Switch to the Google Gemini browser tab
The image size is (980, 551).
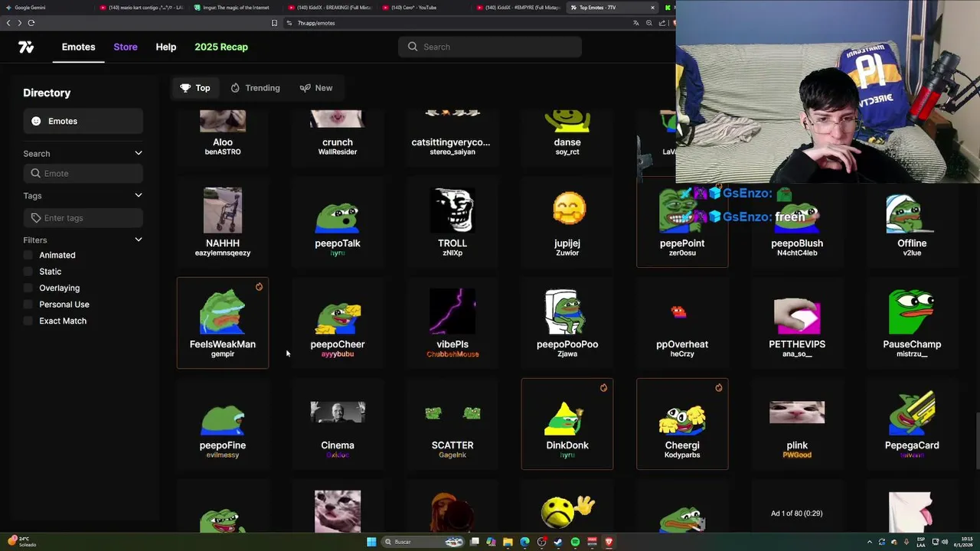click(46, 8)
